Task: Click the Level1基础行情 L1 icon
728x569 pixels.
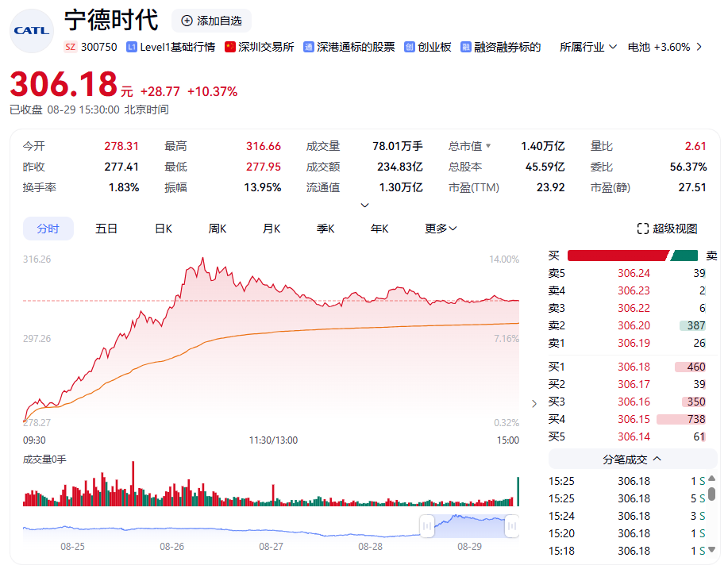Action: (132, 47)
